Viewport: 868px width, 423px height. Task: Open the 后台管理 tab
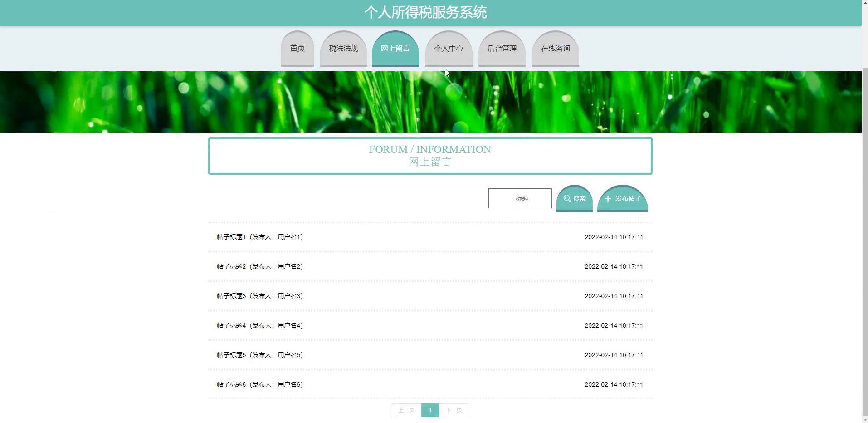click(x=502, y=49)
